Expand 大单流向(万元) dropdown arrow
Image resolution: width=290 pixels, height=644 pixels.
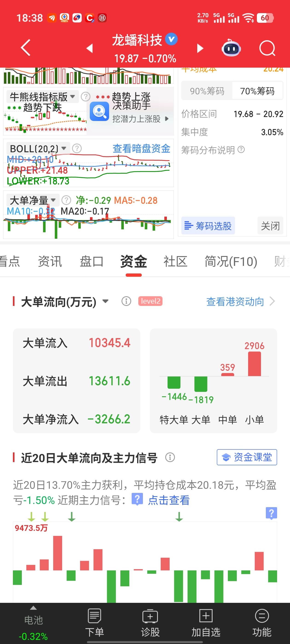(x=106, y=301)
